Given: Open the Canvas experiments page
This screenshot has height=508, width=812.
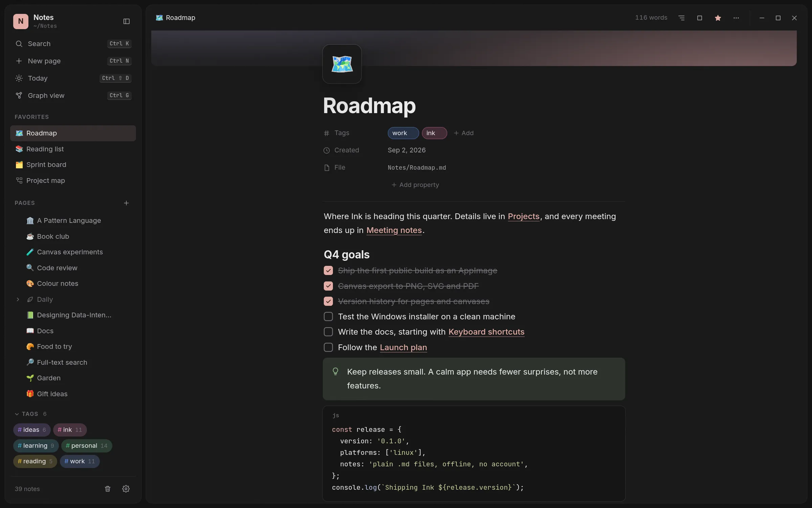Looking at the screenshot, I should click(73, 252).
